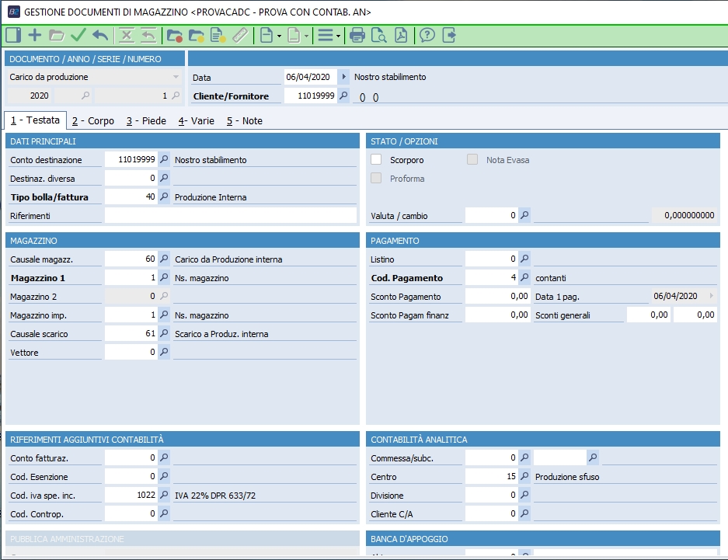The image size is (728, 560).
Task: Open the Data date picker arrow
Action: (x=344, y=77)
